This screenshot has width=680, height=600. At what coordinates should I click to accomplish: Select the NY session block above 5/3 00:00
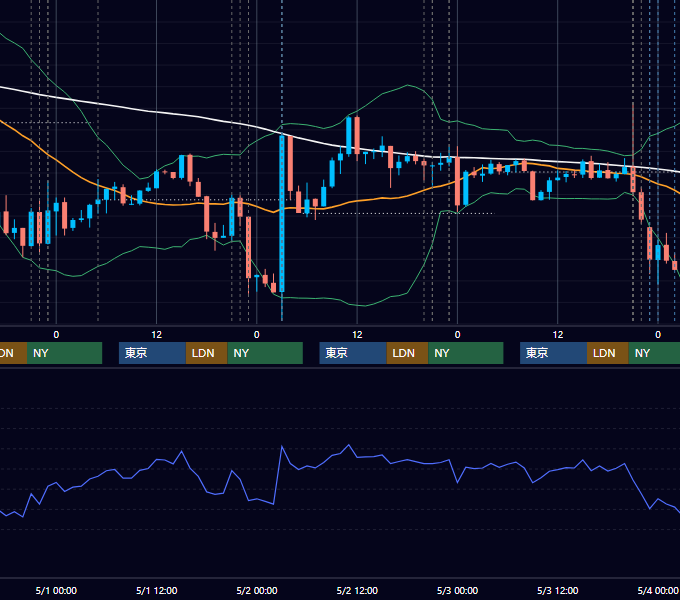point(465,353)
